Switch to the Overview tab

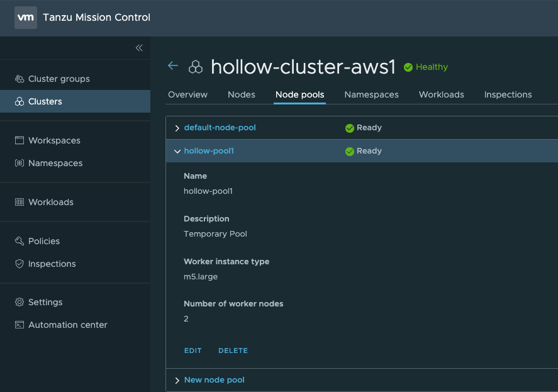click(x=187, y=94)
